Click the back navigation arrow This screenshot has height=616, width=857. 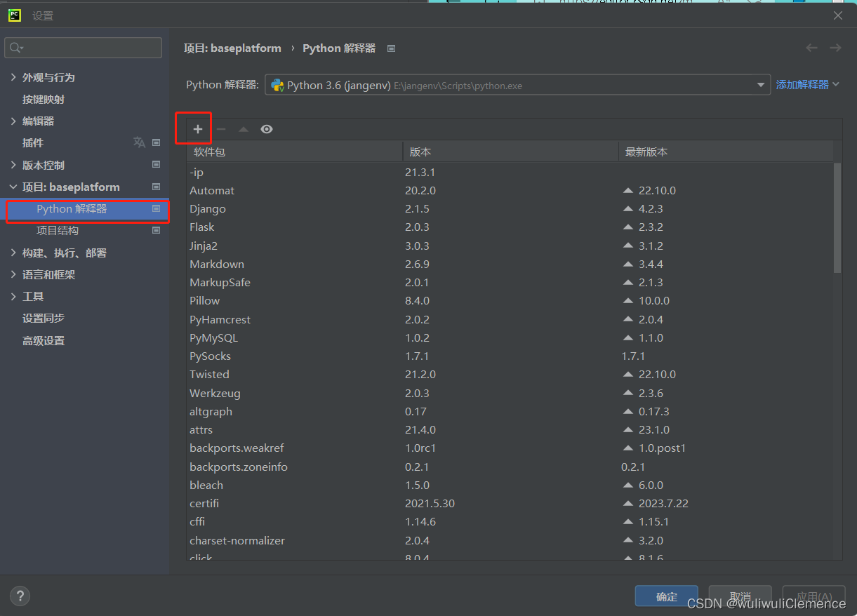click(x=811, y=48)
